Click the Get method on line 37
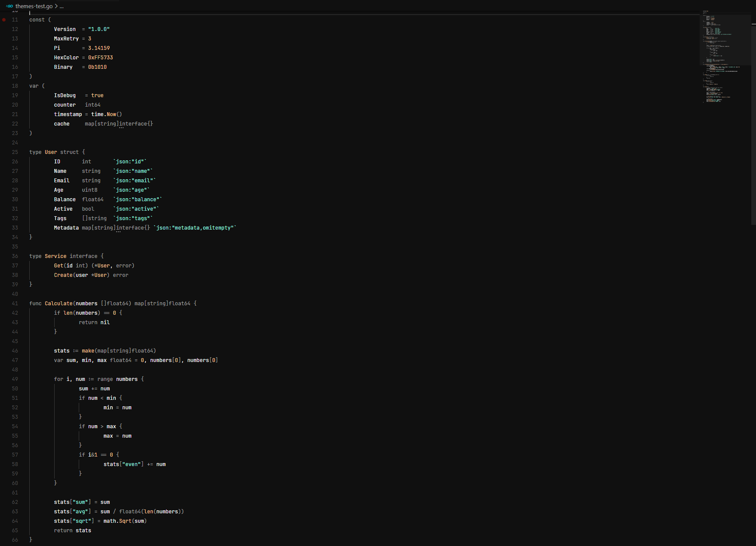Image resolution: width=756 pixels, height=546 pixels. [x=59, y=266]
